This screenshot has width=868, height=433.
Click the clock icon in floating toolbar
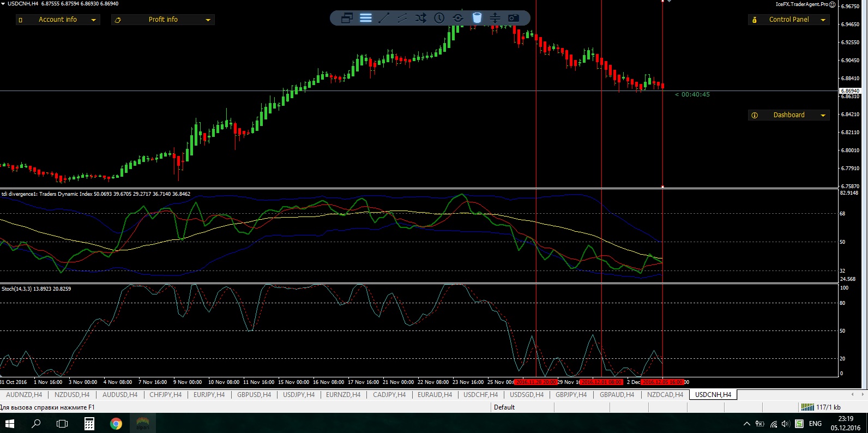tap(439, 18)
